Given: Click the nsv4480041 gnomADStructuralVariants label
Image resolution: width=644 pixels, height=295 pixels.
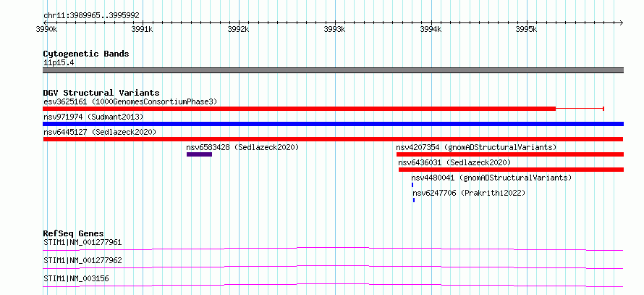Looking at the screenshot, I should [491, 178].
